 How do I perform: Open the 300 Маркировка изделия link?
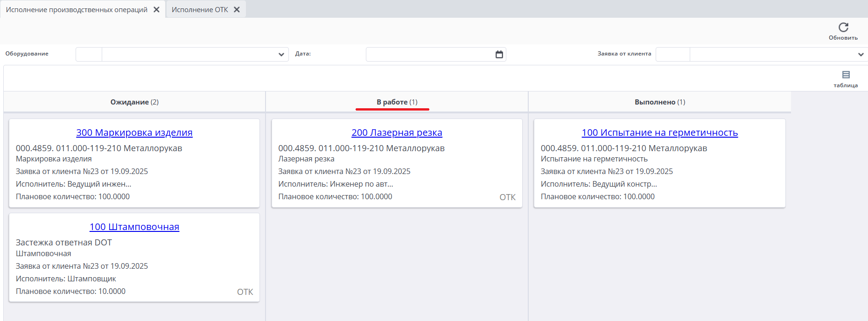click(x=134, y=133)
